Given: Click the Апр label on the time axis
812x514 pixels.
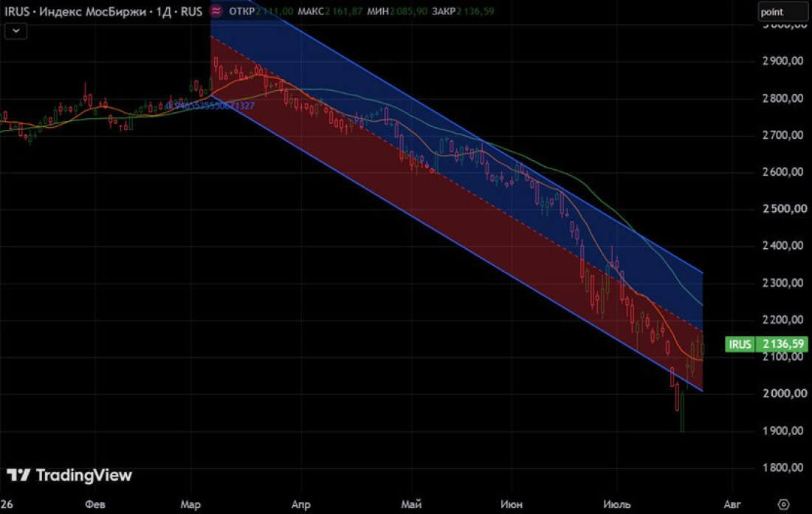Looking at the screenshot, I should coord(301,504).
